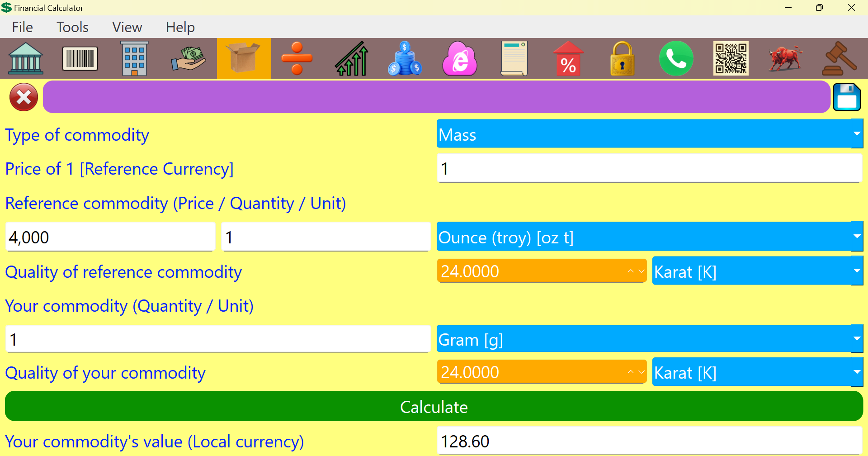Click 'Quality of reference commodity' label
The width and height of the screenshot is (868, 456).
coord(123,272)
